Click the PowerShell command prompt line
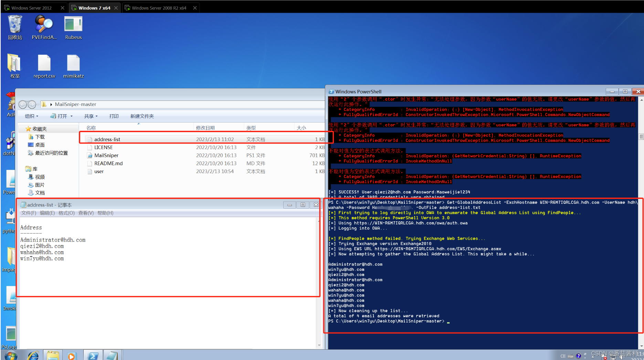The width and height of the screenshot is (644, 360). [389, 321]
